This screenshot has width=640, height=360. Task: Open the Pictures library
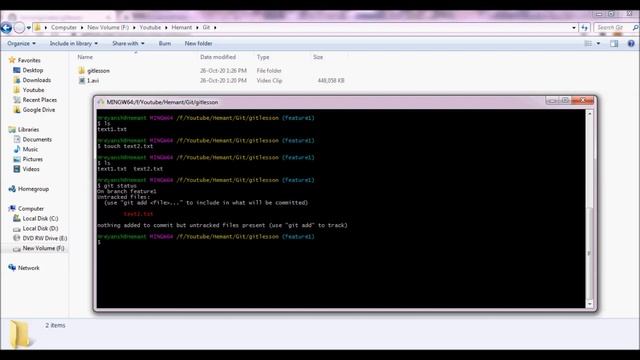click(x=28, y=159)
